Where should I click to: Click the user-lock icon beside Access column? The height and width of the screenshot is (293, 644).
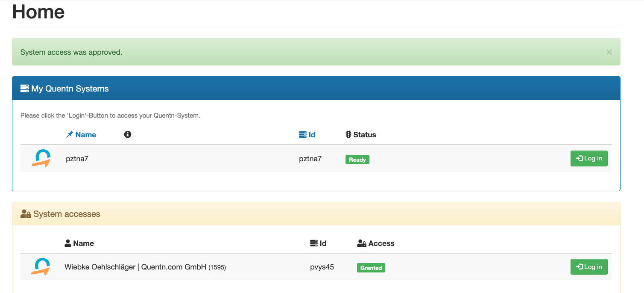[362, 243]
